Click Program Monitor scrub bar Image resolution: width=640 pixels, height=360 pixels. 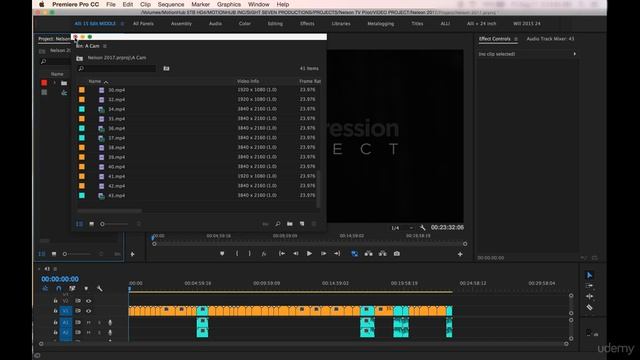tap(309, 244)
